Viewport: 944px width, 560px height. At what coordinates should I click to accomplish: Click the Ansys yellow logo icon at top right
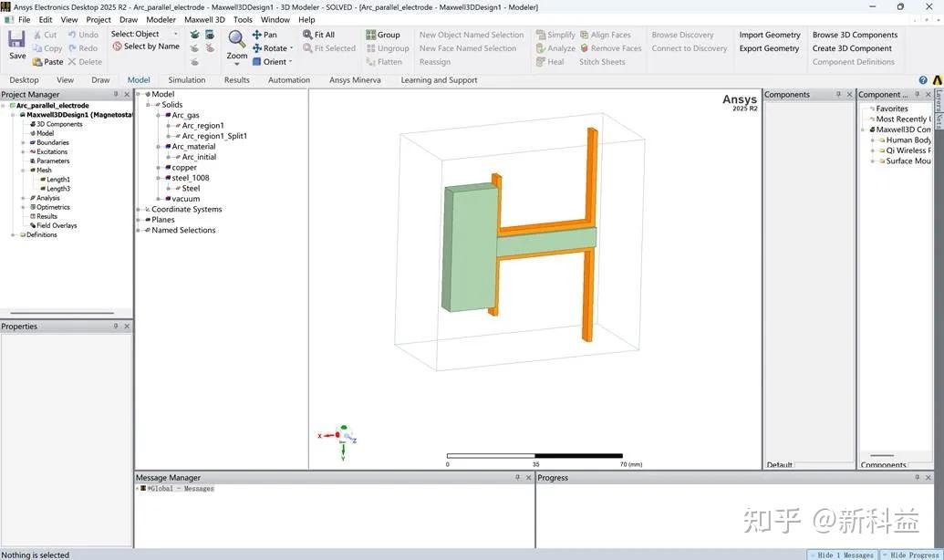938,80
